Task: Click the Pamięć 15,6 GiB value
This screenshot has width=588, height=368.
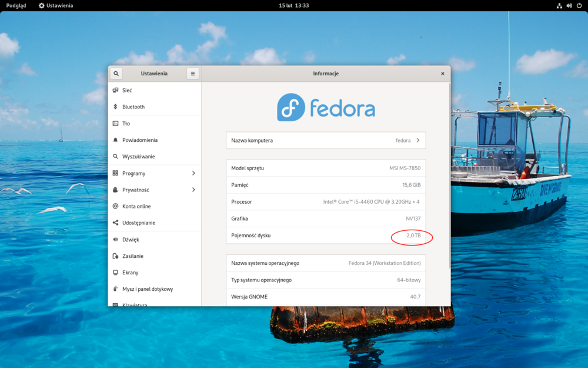Action: point(412,185)
